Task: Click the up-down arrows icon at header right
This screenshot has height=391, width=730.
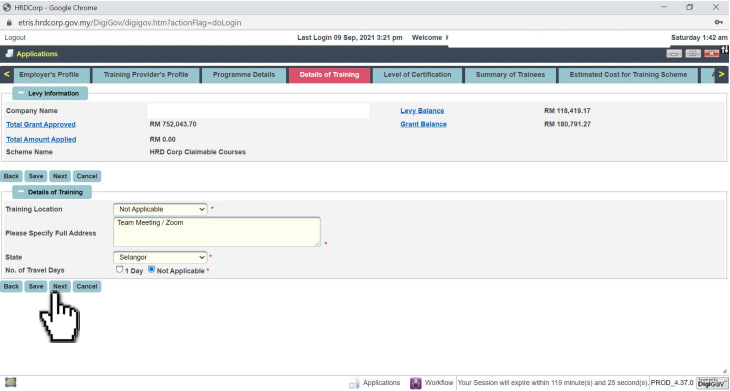Action: [724, 49]
